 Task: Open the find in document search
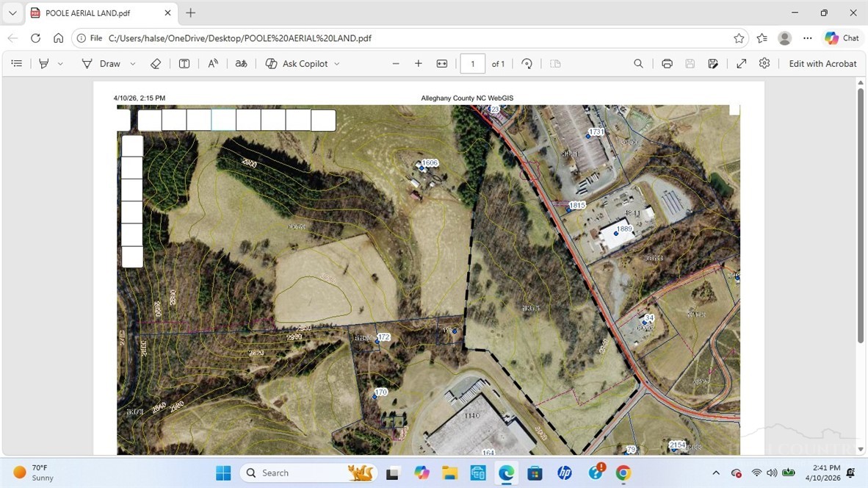638,64
